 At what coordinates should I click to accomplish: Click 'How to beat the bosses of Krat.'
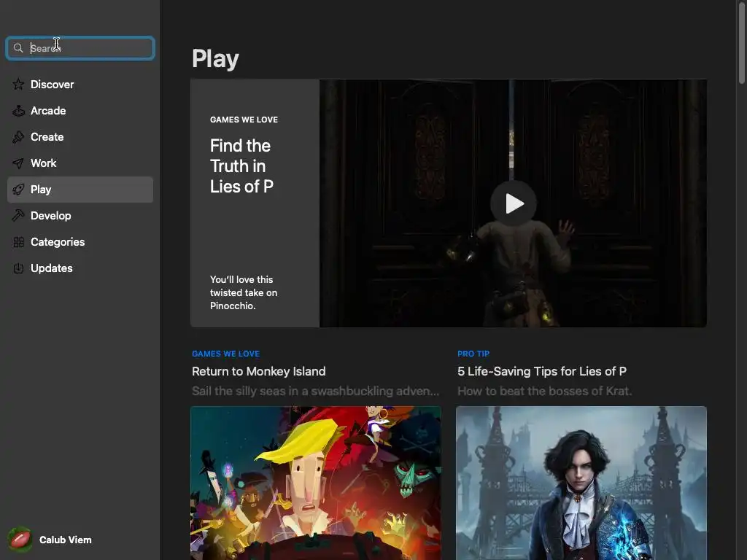click(544, 392)
